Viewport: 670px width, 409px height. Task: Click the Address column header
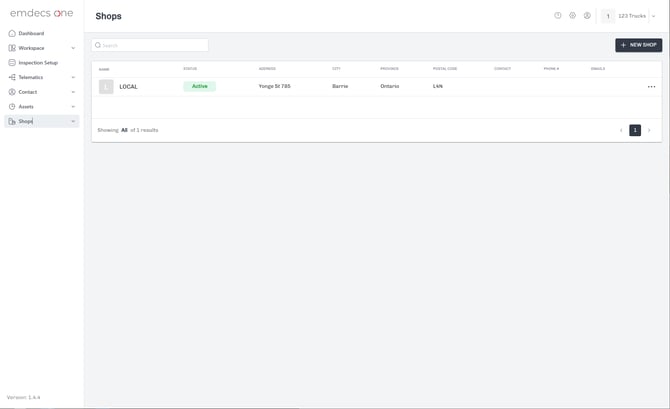(x=267, y=69)
